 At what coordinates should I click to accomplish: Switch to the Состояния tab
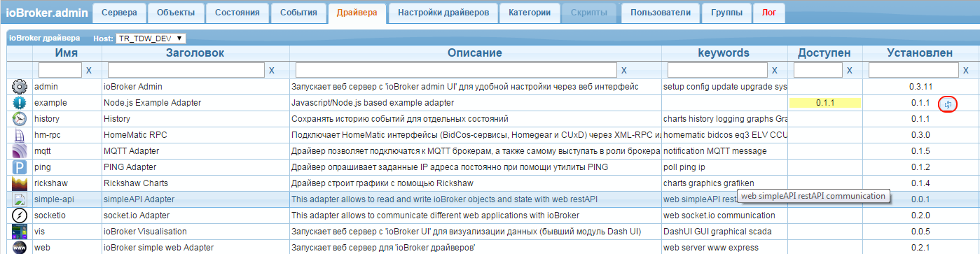click(x=237, y=12)
